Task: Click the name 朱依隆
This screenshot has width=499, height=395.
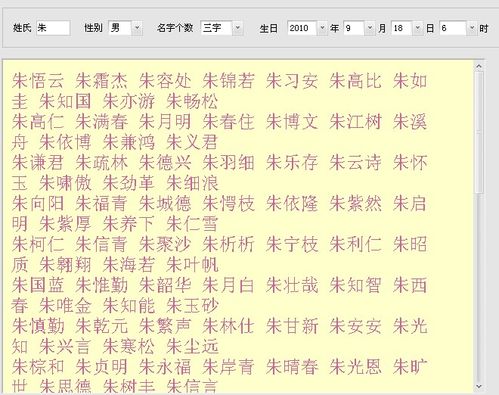Action: [x=292, y=203]
